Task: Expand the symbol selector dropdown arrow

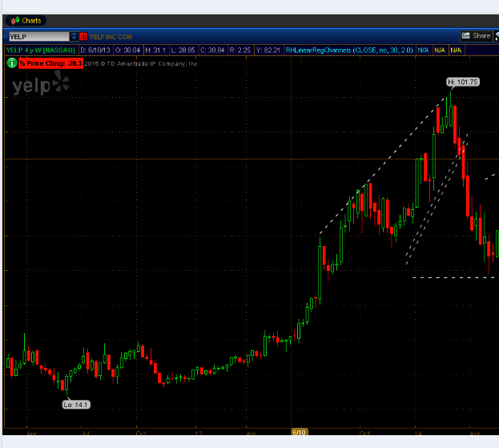Action: point(74,37)
